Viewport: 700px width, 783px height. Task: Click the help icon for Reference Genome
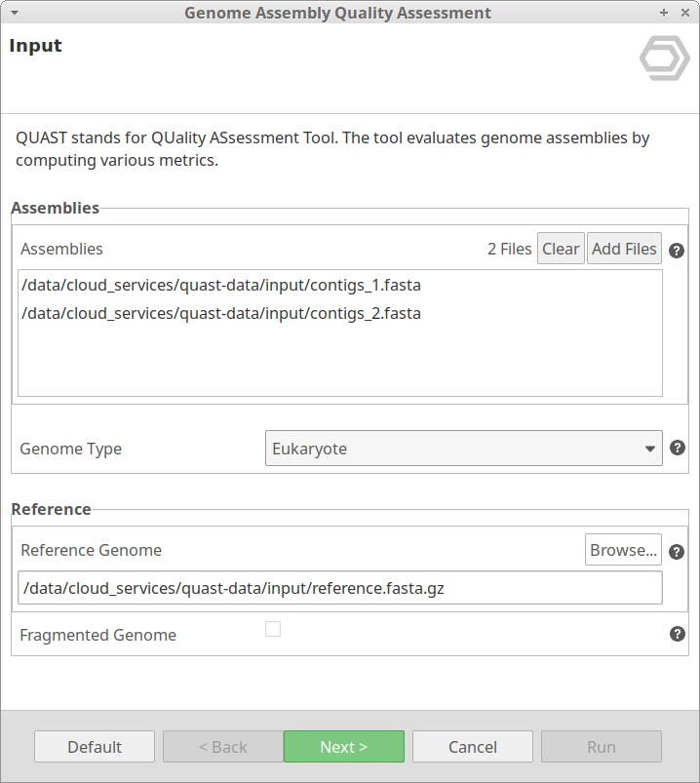677,551
